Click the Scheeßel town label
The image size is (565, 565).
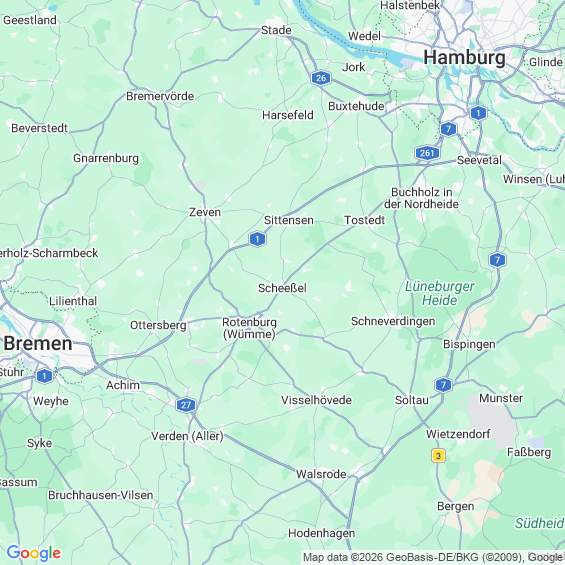tap(282, 288)
